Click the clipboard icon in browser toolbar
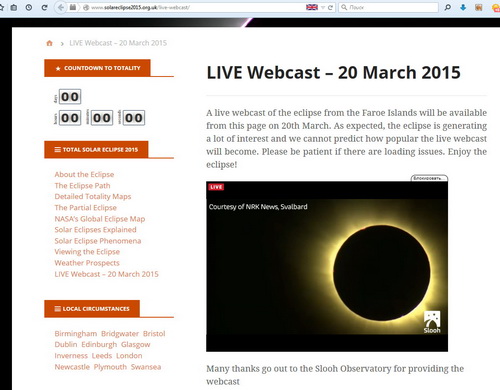 point(14,7)
